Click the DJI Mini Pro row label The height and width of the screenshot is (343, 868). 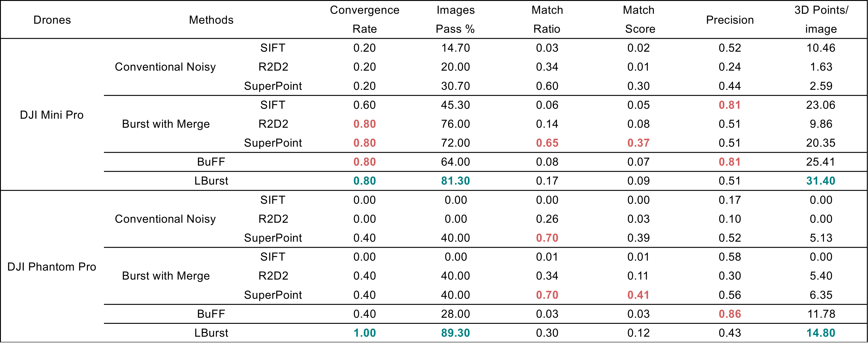52,115
